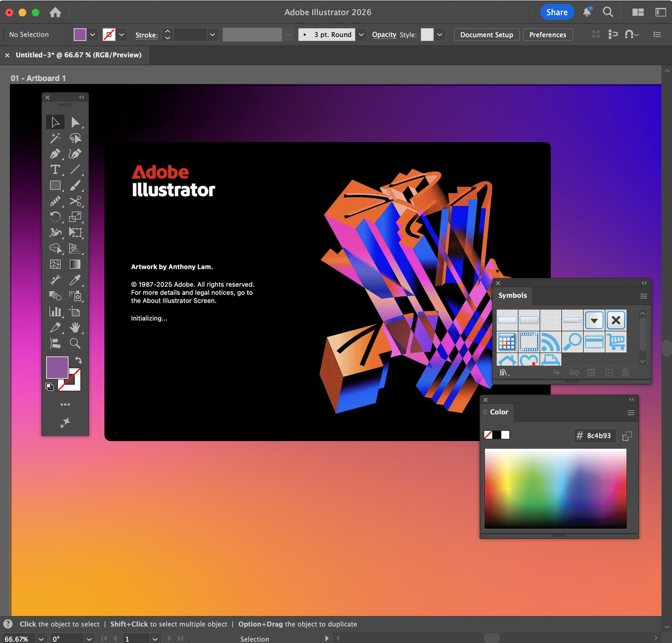The width and height of the screenshot is (672, 643).
Task: Select the Hand tool
Action: point(75,327)
